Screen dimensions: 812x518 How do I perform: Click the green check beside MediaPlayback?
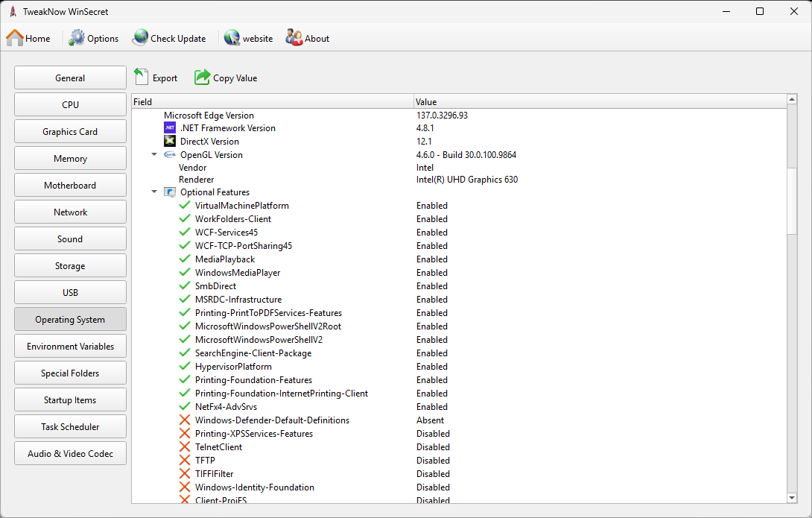184,259
